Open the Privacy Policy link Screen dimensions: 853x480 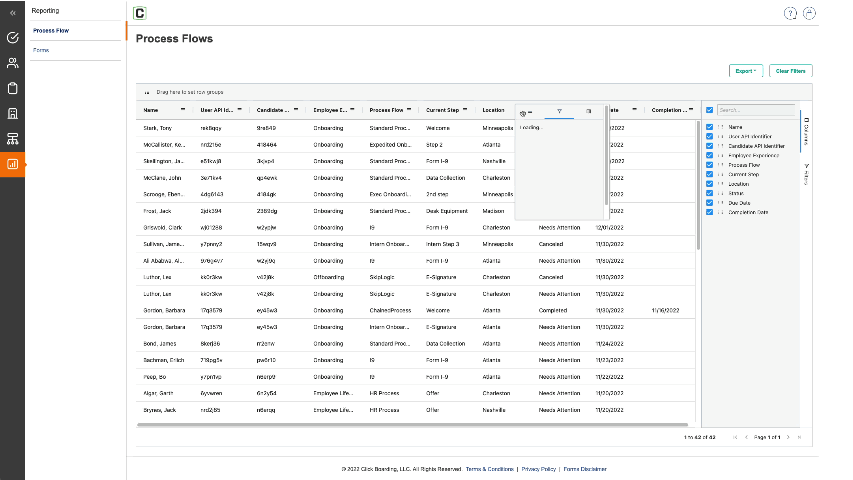(538, 468)
